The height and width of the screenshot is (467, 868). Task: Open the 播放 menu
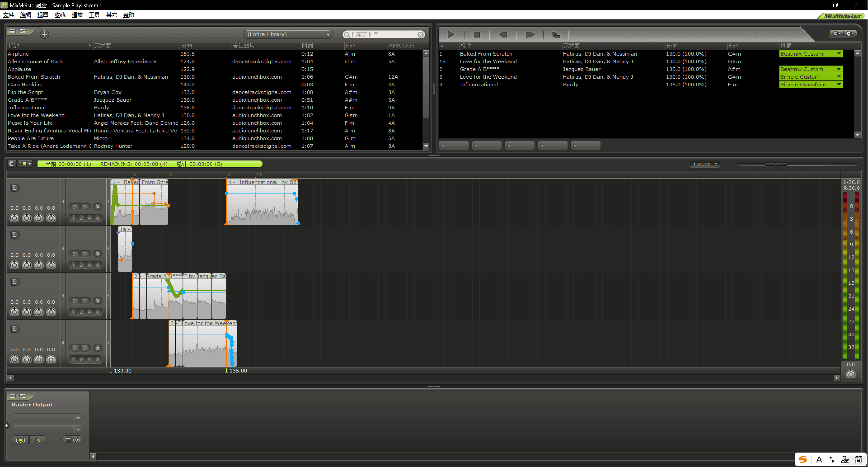[x=77, y=15]
